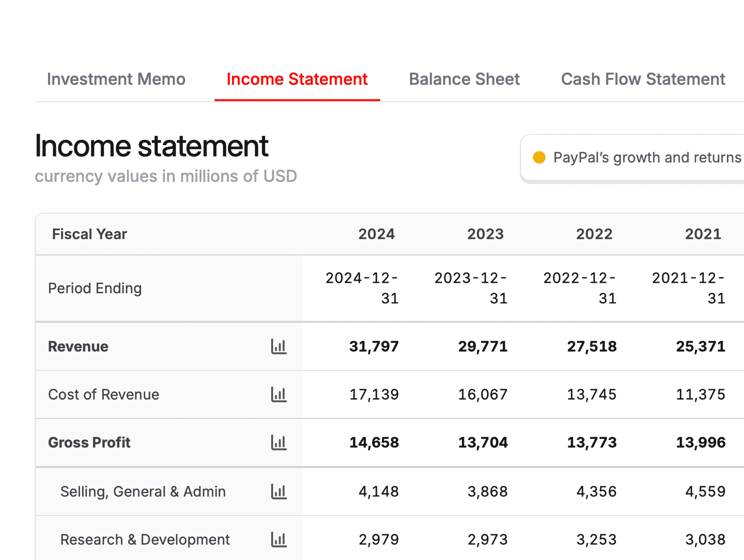Screen dimensions: 744x560
Task: Click the Research & Development row label
Action: tap(145, 539)
